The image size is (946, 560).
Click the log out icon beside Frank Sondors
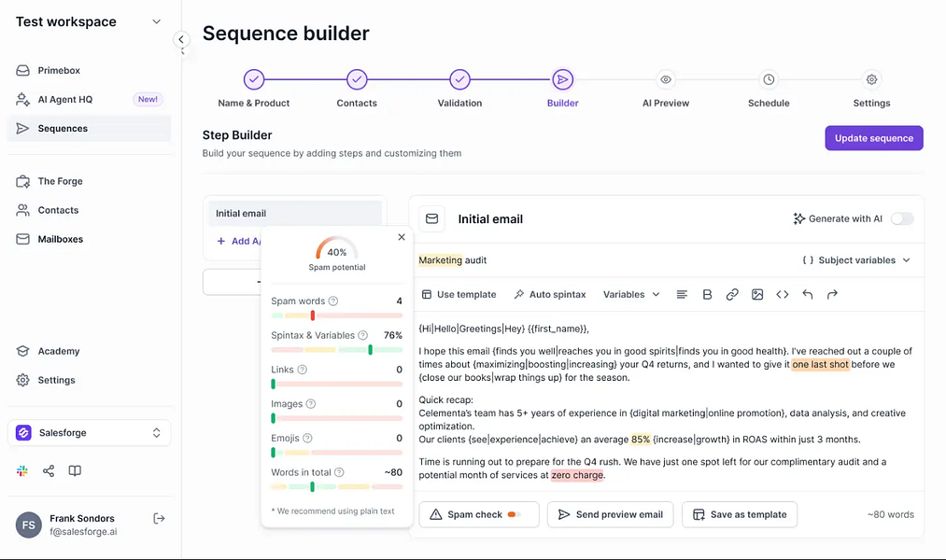159,518
